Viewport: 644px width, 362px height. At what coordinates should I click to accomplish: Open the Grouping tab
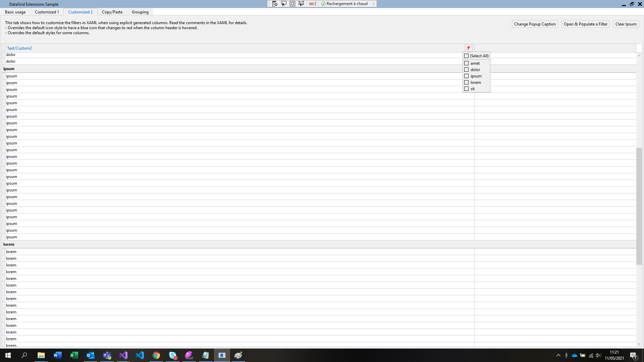point(140,12)
